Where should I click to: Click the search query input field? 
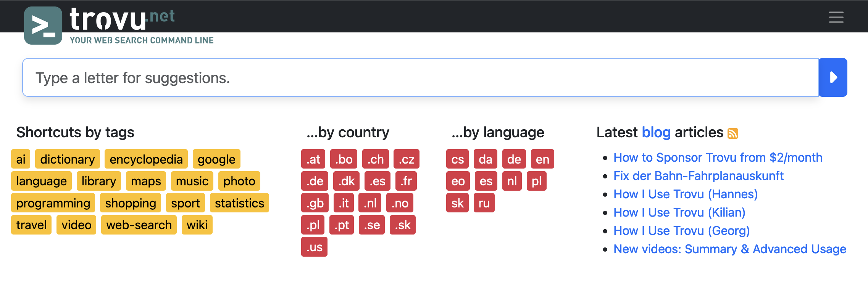(420, 77)
